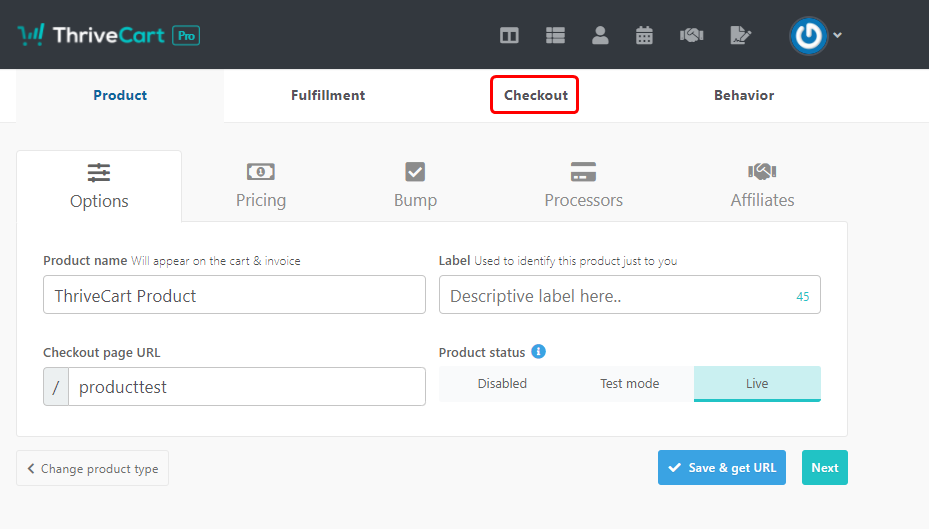Open the affiliates handshake icon in header
929x529 pixels.
tap(691, 36)
